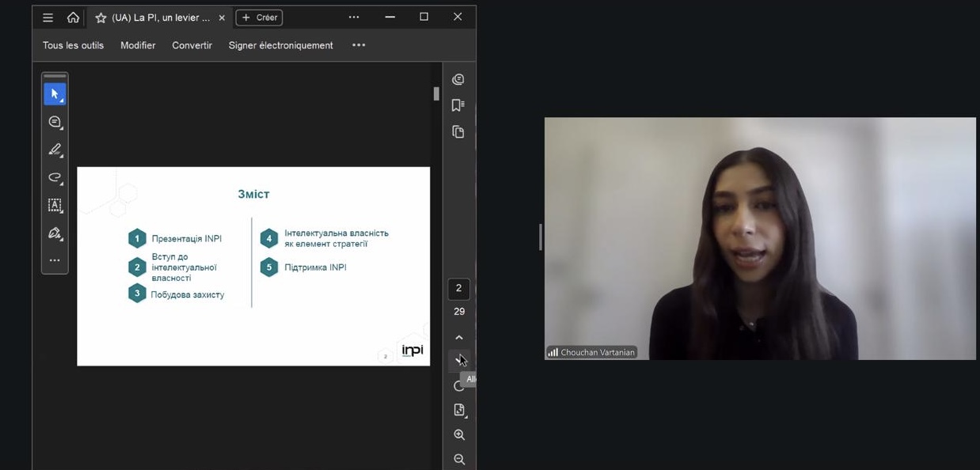Open the hamburger main menu

47,17
